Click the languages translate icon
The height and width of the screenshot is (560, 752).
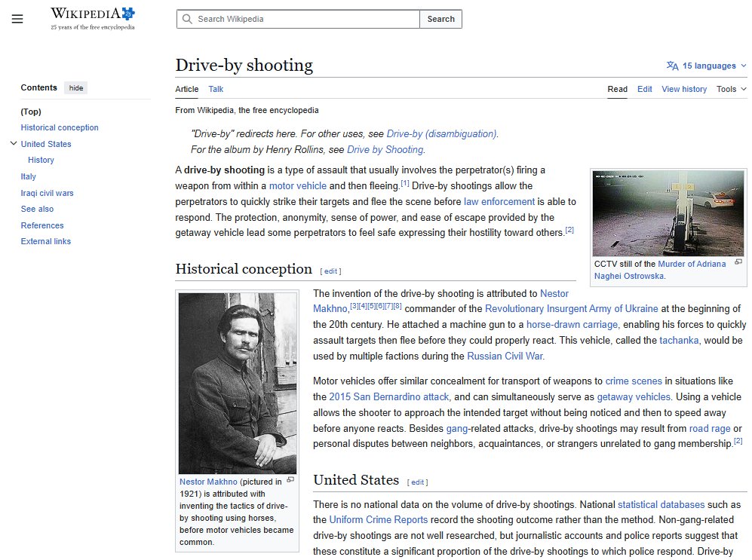[672, 66]
